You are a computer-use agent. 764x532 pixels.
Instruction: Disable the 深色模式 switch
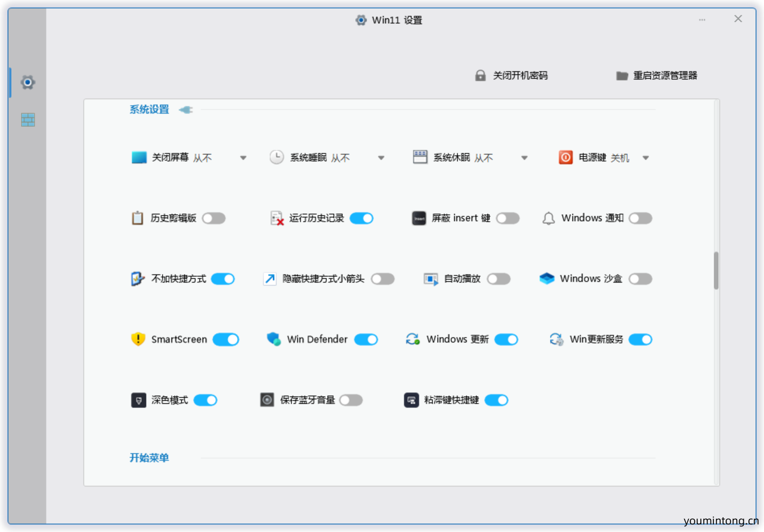[x=206, y=400]
